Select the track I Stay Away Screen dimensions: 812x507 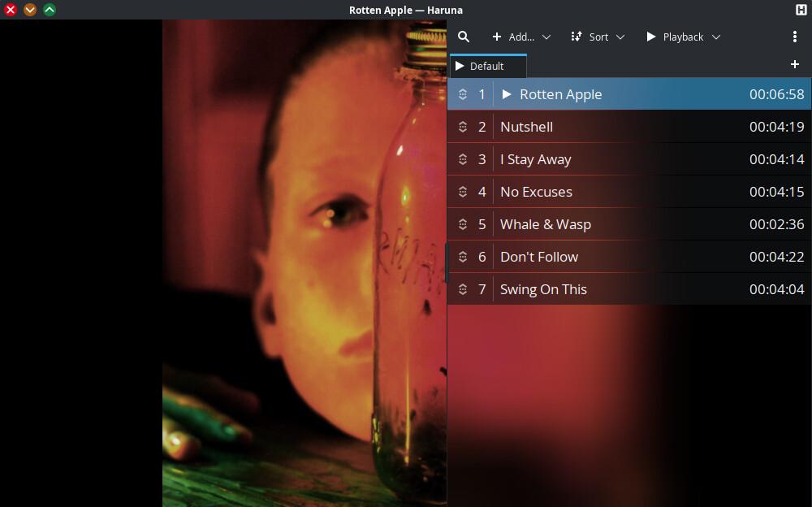(x=535, y=159)
